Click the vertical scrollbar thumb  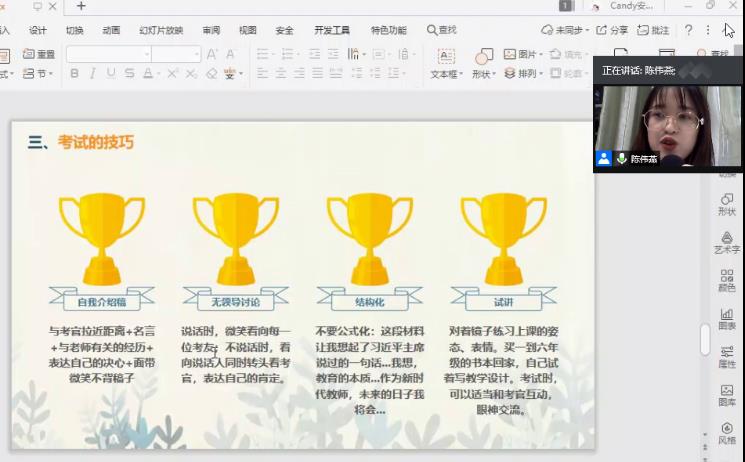[x=705, y=340]
